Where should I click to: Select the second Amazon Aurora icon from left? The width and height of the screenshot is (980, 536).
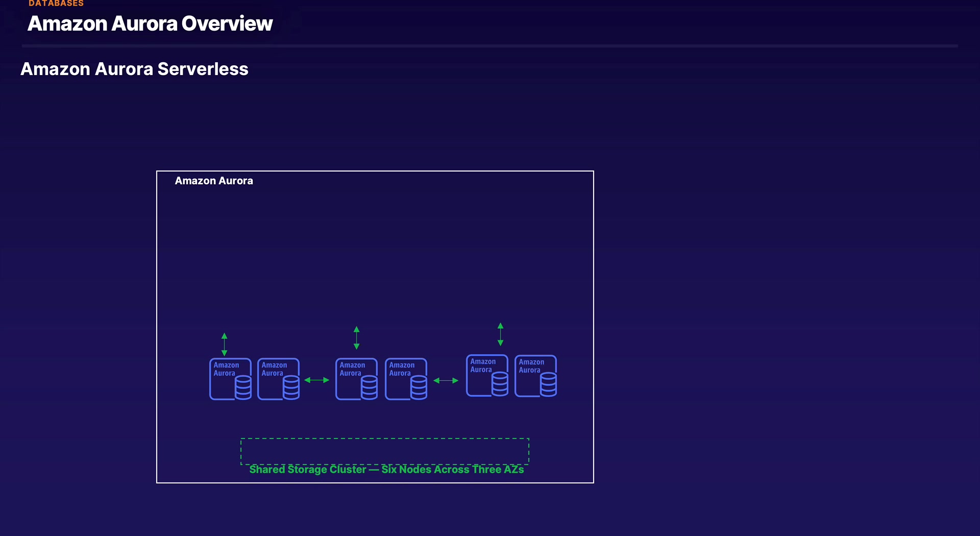point(279,379)
